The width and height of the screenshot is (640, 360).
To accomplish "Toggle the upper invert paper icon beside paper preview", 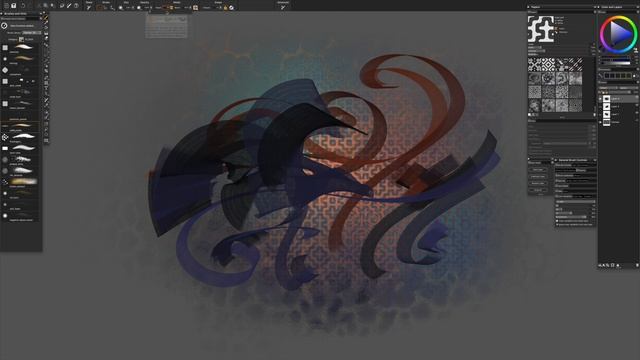I will [557, 29].
